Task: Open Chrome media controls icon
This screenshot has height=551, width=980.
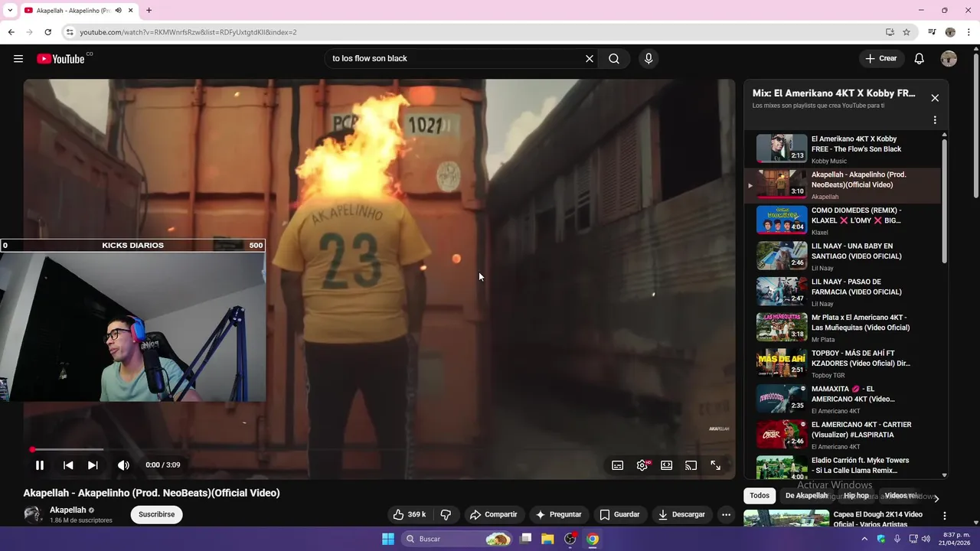Action: (x=932, y=32)
